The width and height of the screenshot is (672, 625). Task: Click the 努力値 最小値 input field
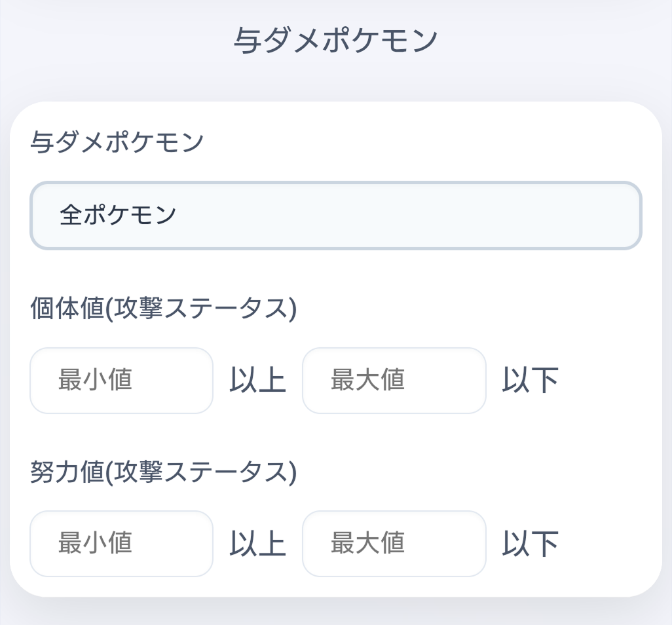(x=121, y=544)
